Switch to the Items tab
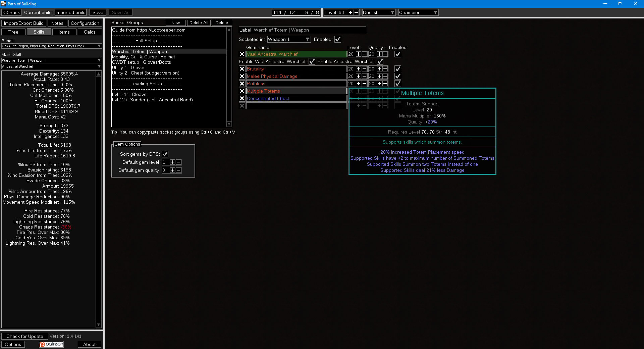 pyautogui.click(x=64, y=32)
